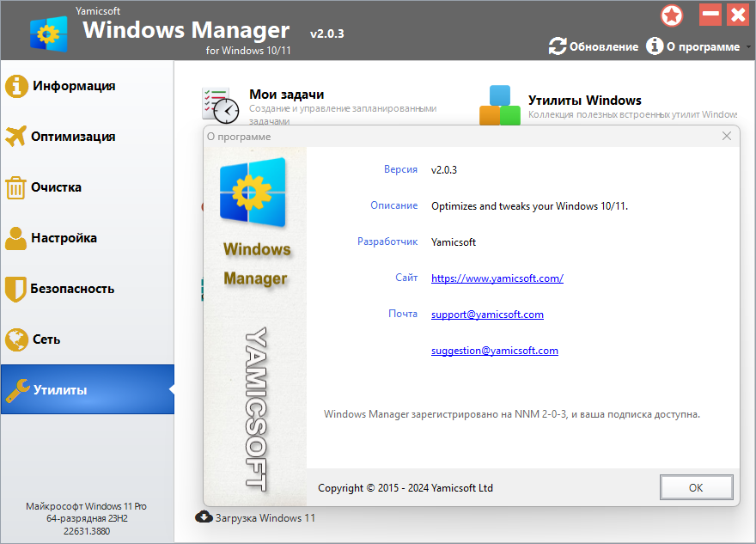This screenshot has width=756, height=544.
Task: Switch to the Оптимизация tab
Action: 88,137
